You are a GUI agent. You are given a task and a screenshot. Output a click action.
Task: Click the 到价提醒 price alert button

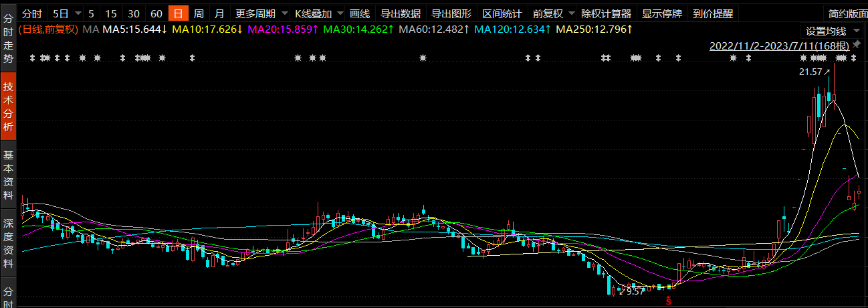click(713, 13)
